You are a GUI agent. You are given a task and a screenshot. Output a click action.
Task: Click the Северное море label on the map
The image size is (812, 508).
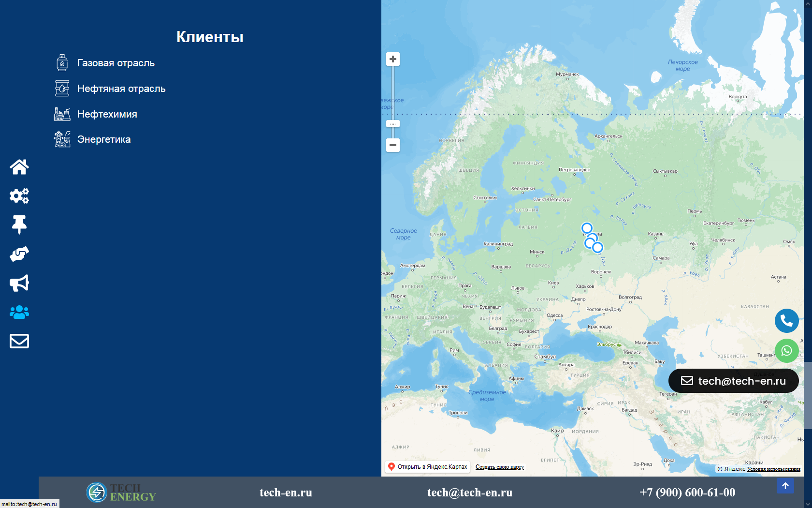[404, 234]
